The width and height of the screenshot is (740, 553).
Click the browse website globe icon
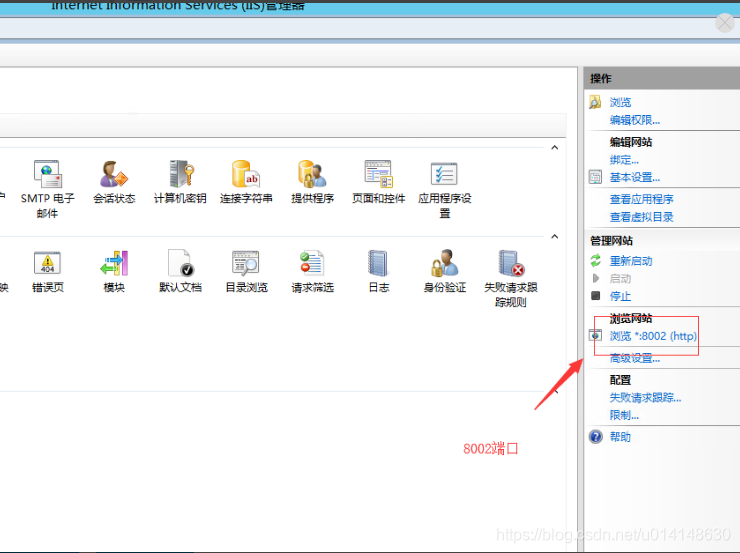[x=595, y=335]
